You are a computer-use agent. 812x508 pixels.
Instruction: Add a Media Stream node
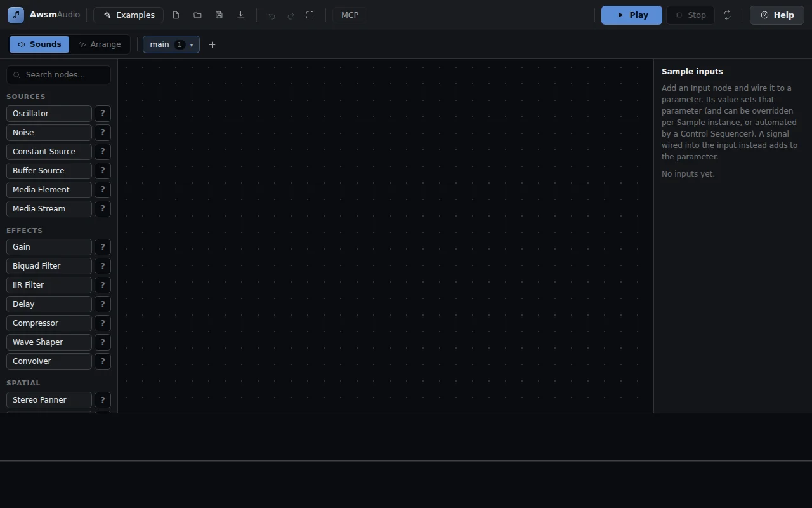(x=49, y=209)
